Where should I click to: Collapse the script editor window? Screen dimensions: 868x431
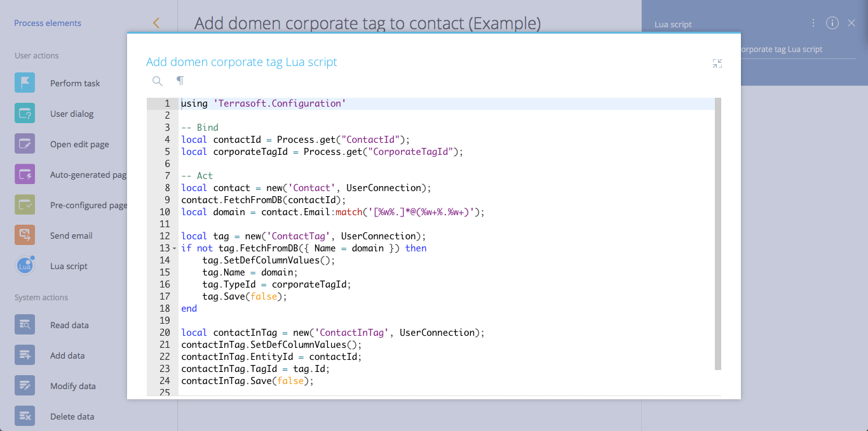pos(717,63)
